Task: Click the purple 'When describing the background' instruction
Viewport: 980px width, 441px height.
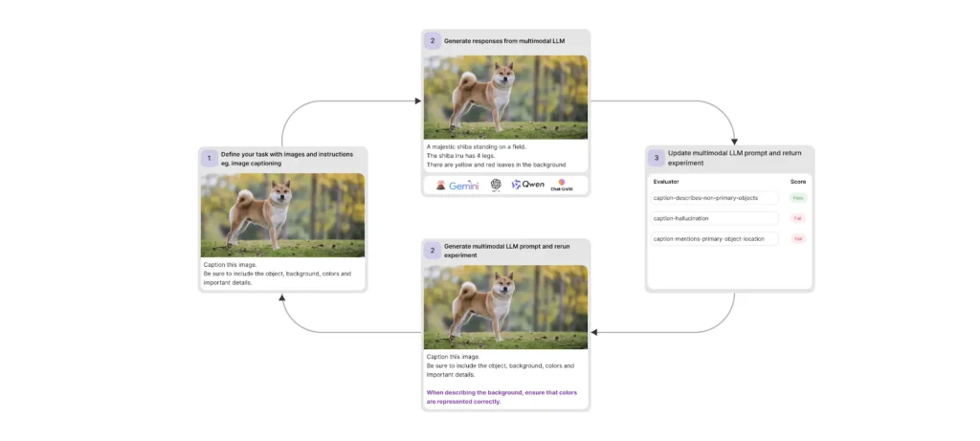Action: pos(501,397)
